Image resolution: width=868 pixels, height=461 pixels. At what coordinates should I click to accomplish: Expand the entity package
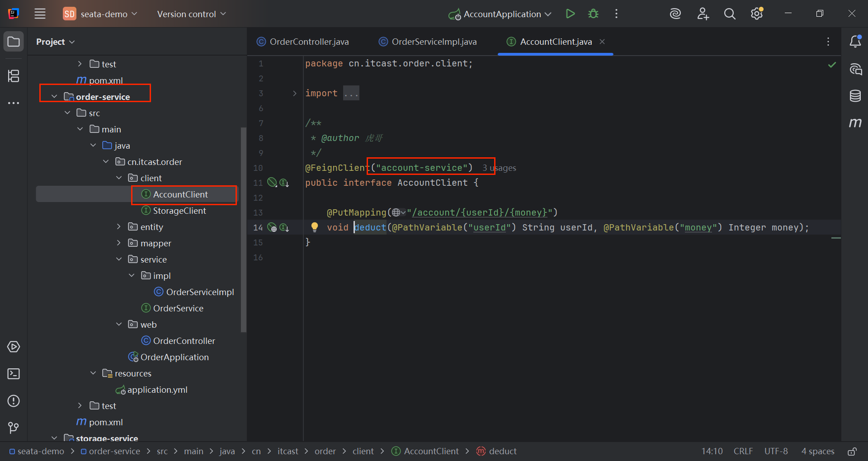tap(119, 226)
